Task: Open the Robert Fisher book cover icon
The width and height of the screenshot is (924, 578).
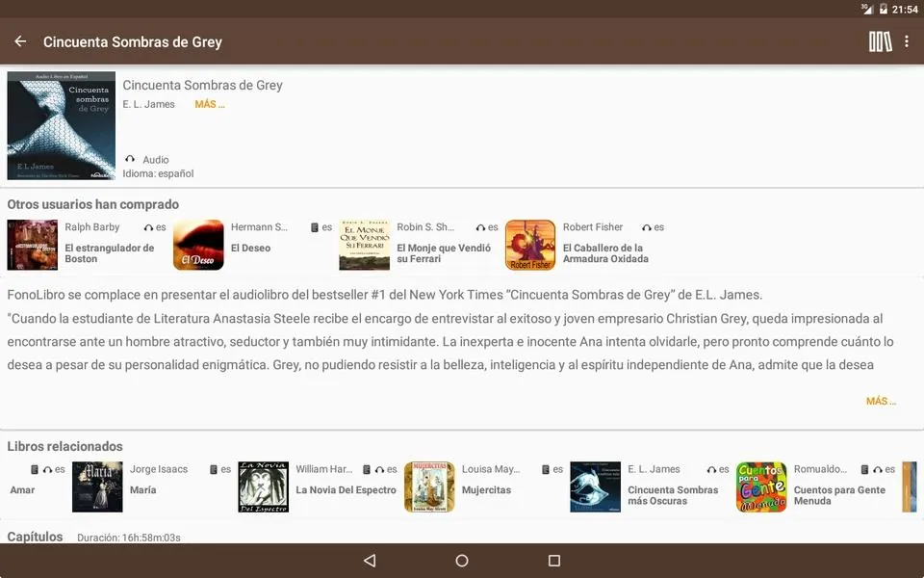Action: [530, 245]
